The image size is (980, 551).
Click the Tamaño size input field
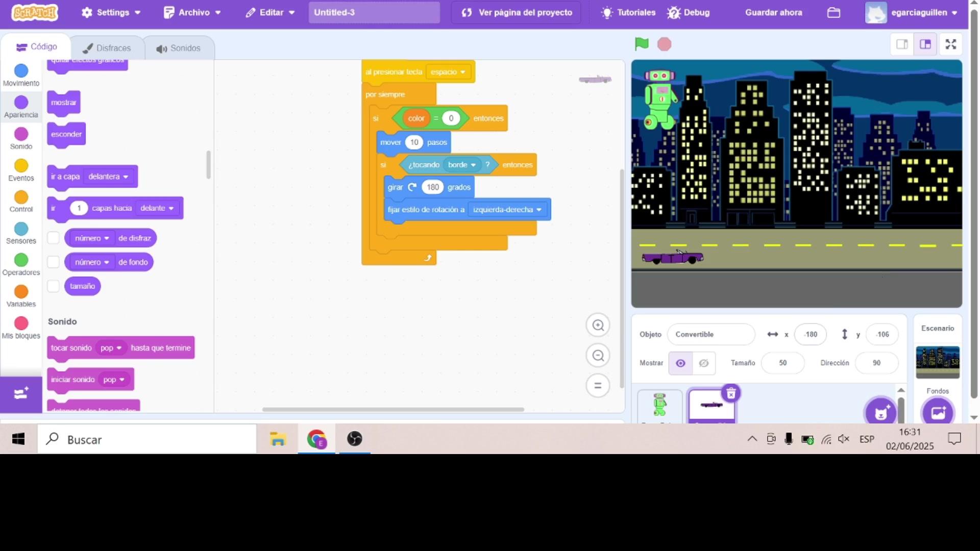click(x=782, y=363)
